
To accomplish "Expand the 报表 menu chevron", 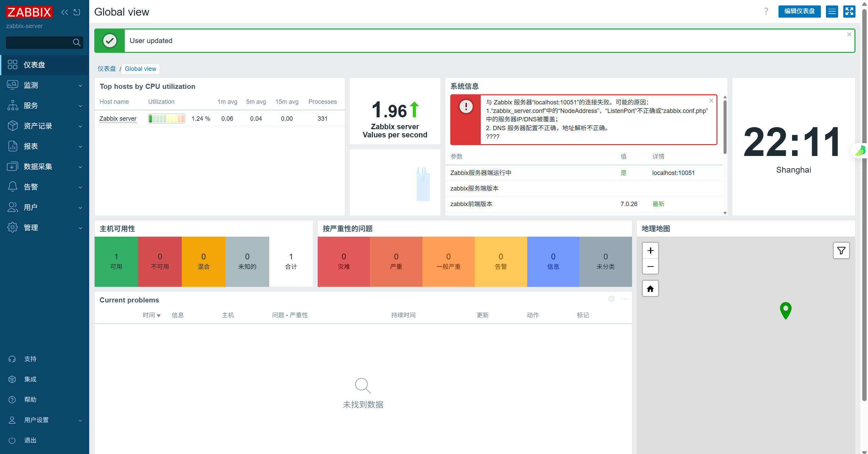I will pos(80,146).
